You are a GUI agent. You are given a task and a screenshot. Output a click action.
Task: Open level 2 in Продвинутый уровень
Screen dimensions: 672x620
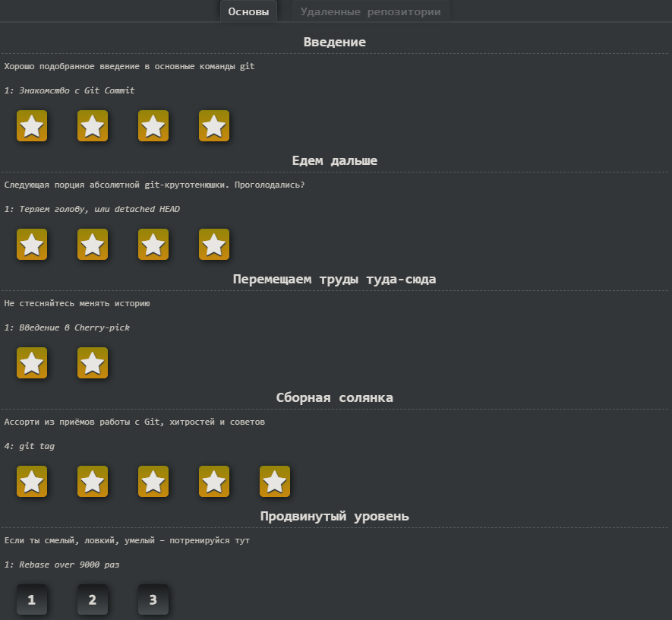93,599
